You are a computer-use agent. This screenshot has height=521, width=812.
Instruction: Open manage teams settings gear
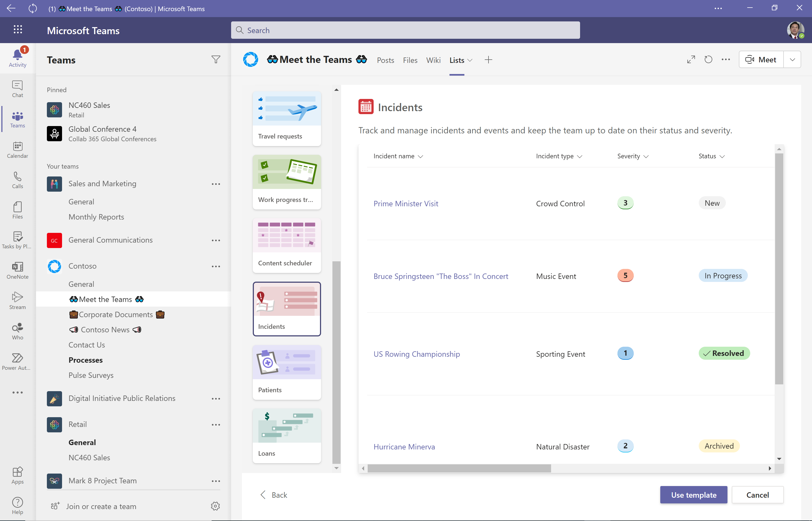pos(215,506)
